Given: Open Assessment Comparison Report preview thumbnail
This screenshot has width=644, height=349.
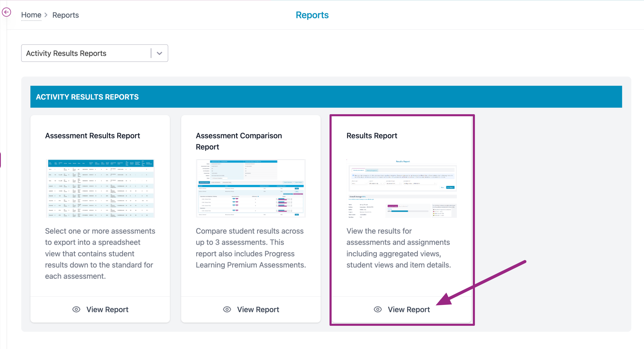Looking at the screenshot, I should [251, 188].
